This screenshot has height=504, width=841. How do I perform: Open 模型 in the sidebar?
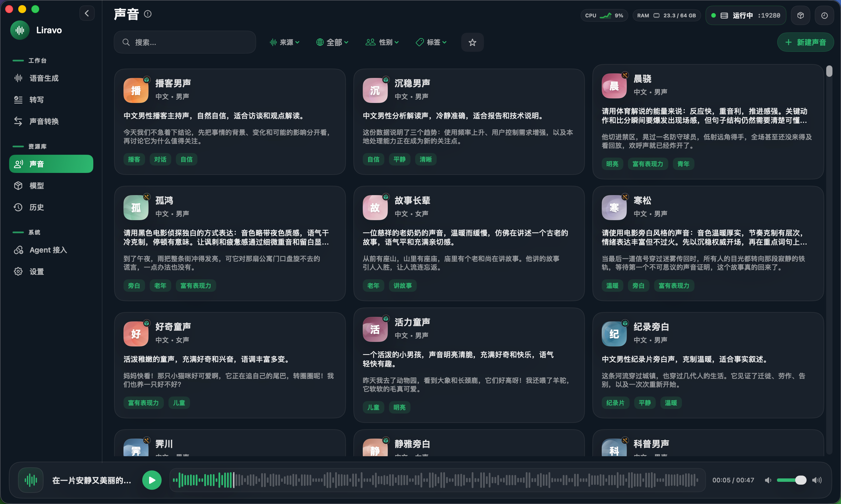click(x=51, y=185)
